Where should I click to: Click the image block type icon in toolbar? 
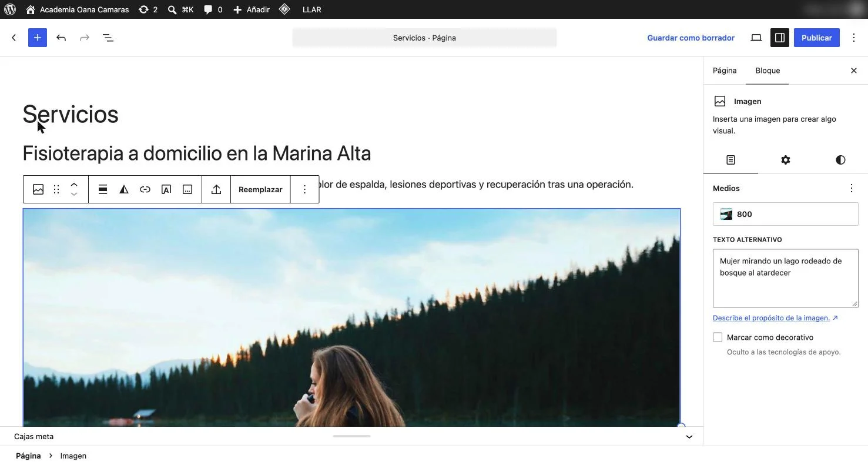(x=38, y=189)
